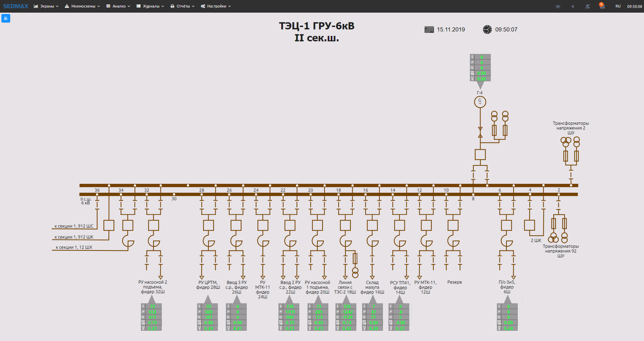Toggle the eye visibility icon in header
The height and width of the screenshot is (341, 644).
558,6
